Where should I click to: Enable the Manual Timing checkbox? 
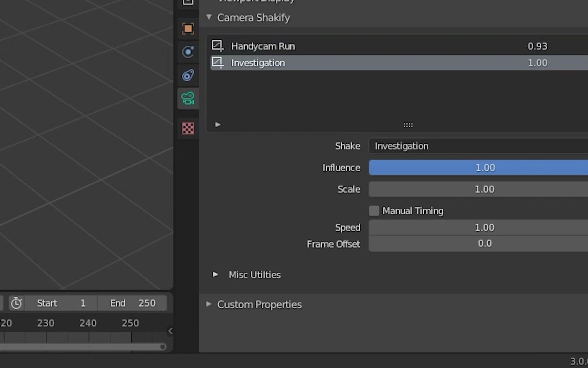374,211
